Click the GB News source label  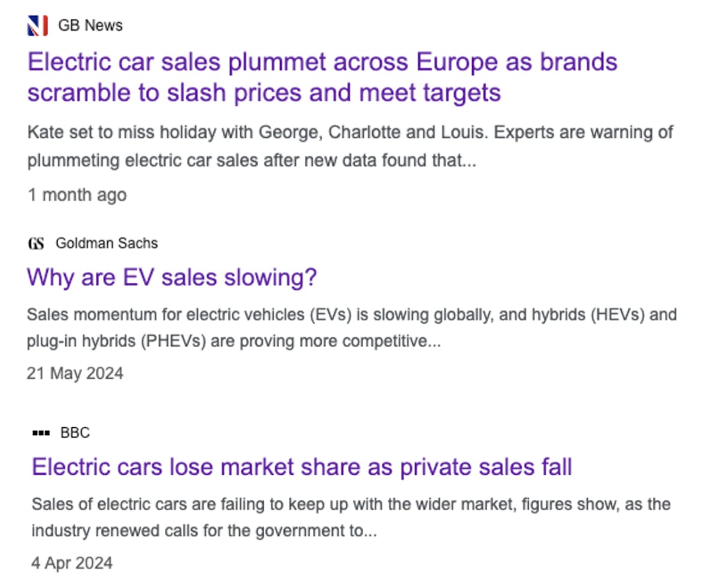pos(89,25)
